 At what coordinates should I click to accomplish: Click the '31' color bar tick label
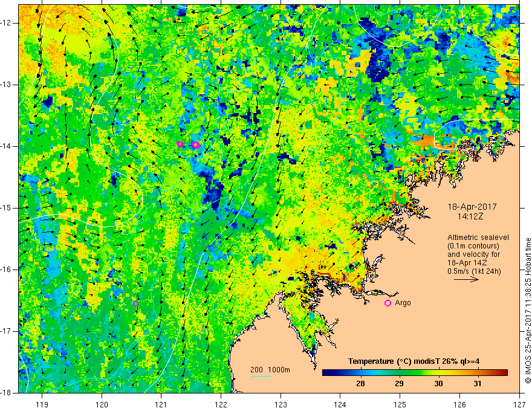click(x=478, y=384)
